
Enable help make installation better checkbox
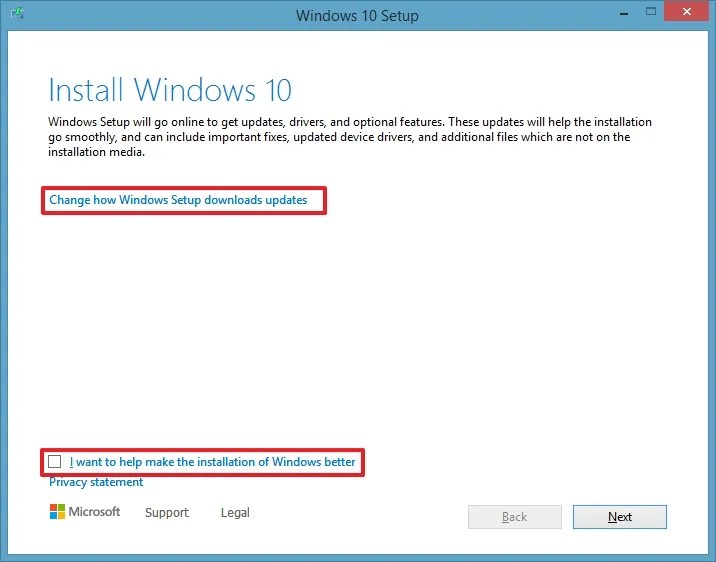tap(54, 462)
